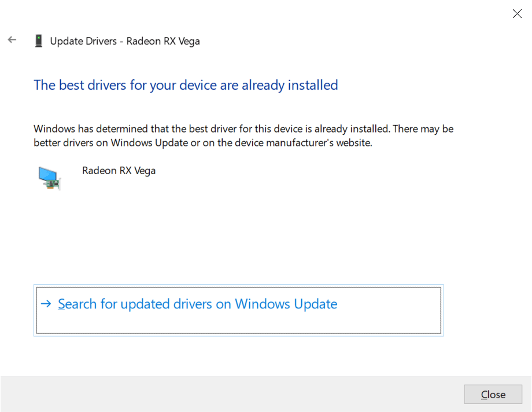Click the description line mentioning manufacturer's website
This screenshot has height=412, width=532.
pos(202,143)
